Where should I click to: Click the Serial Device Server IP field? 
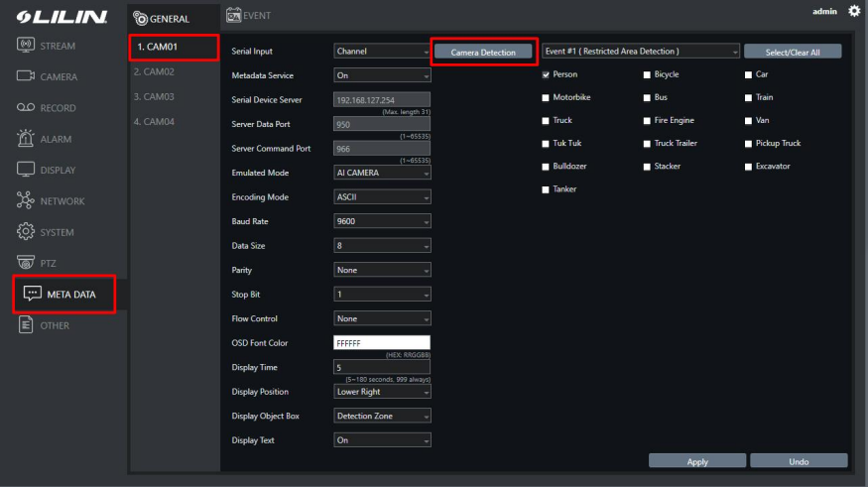[381, 99]
